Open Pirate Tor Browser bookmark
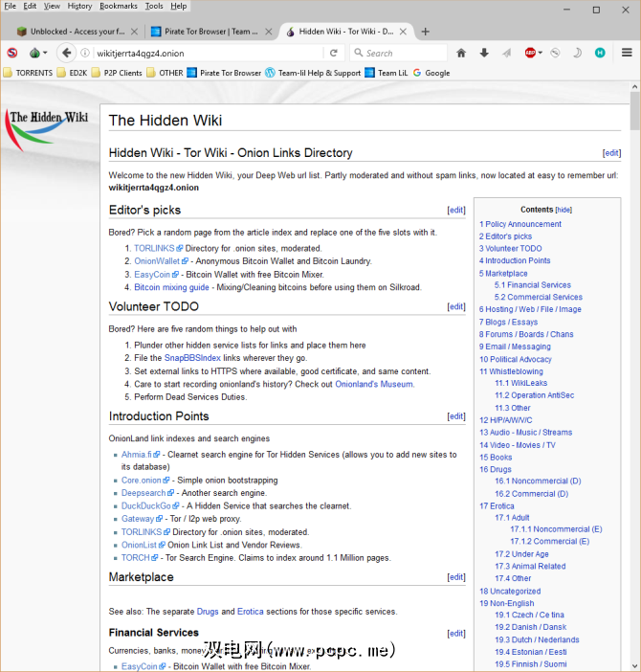 pos(224,73)
